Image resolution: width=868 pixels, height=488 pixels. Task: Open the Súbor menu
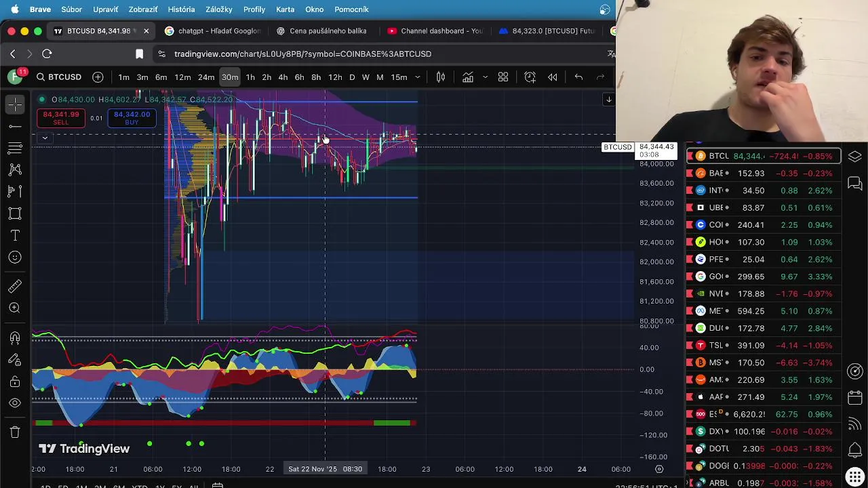[x=71, y=9]
